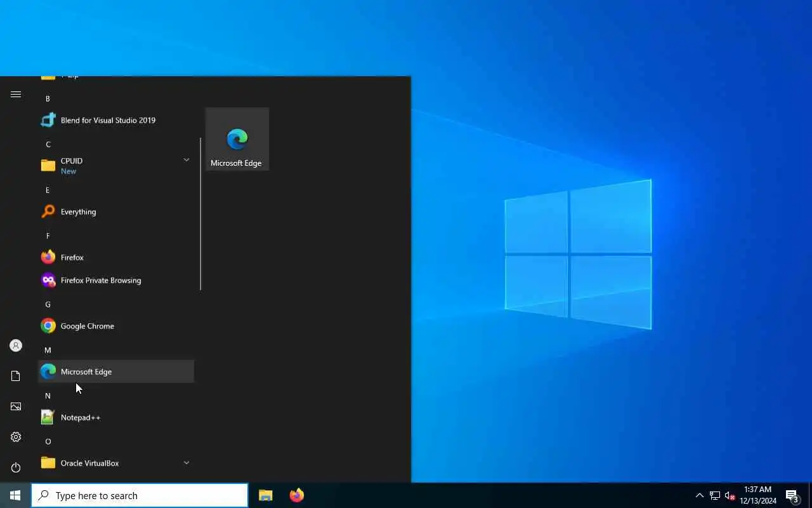
Task: Open Firefox from the app list
Action: point(116,257)
